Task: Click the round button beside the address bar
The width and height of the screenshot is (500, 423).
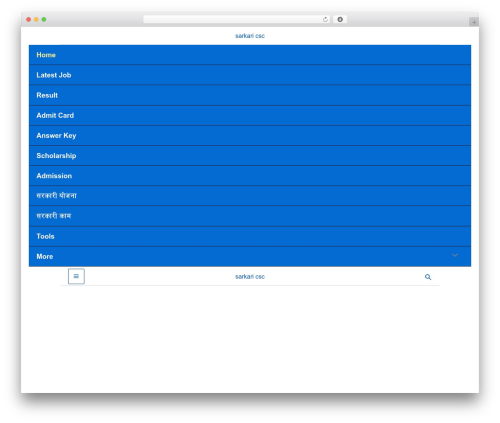Action: tap(340, 19)
